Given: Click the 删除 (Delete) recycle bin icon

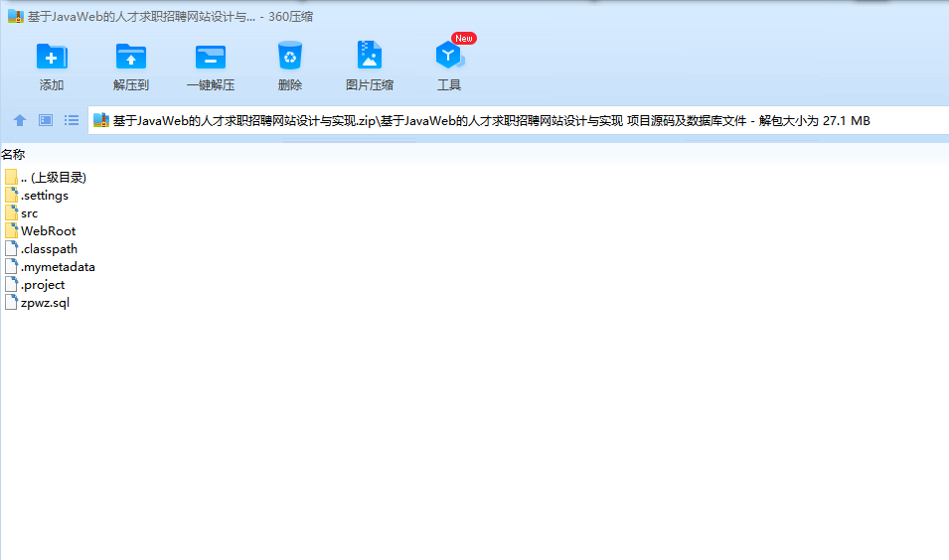Looking at the screenshot, I should (x=290, y=56).
